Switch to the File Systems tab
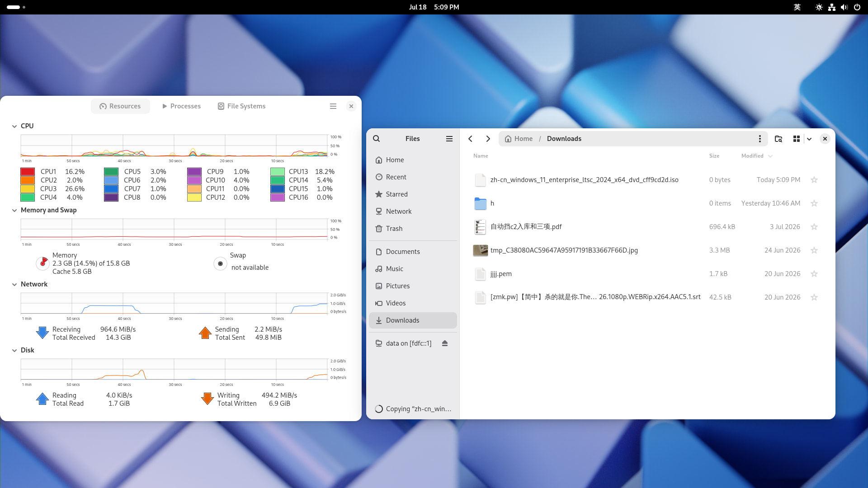The image size is (868, 488). [x=241, y=106]
